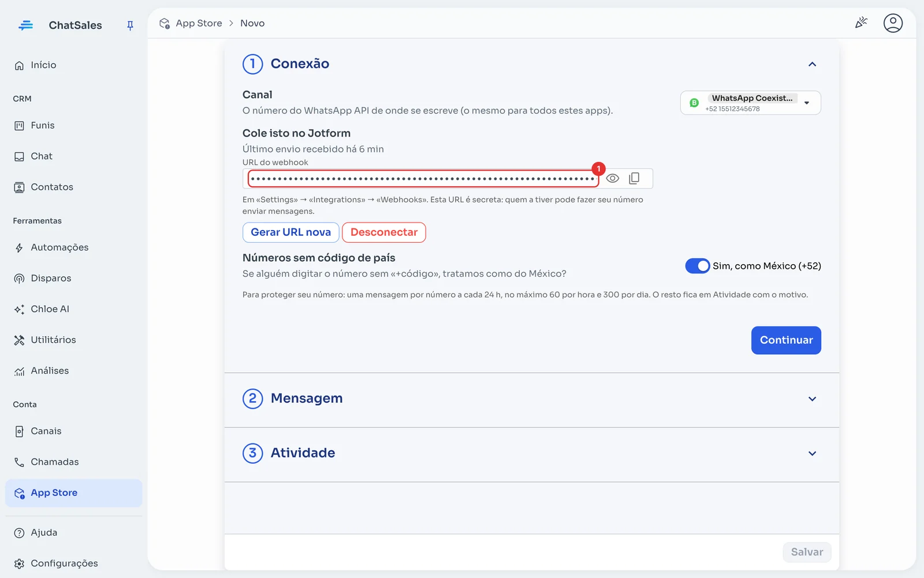Click the Salvar button
Viewport: 924px width, 578px height.
click(807, 552)
